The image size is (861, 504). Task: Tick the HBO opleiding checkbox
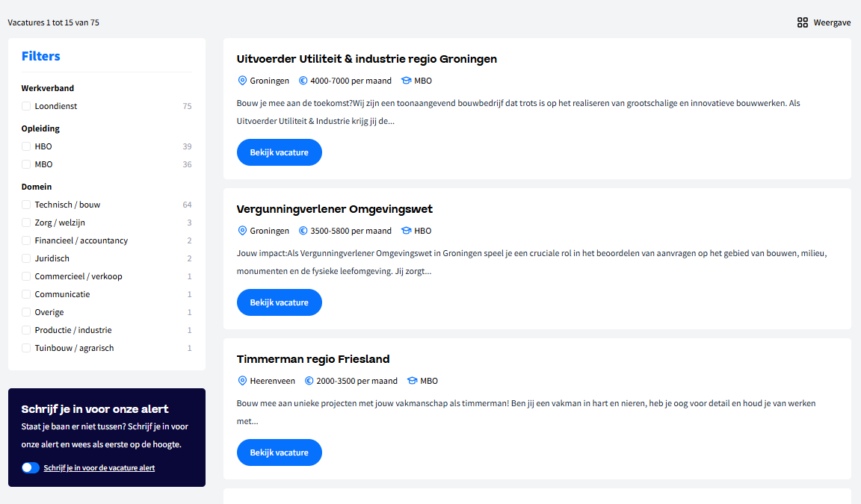click(26, 146)
